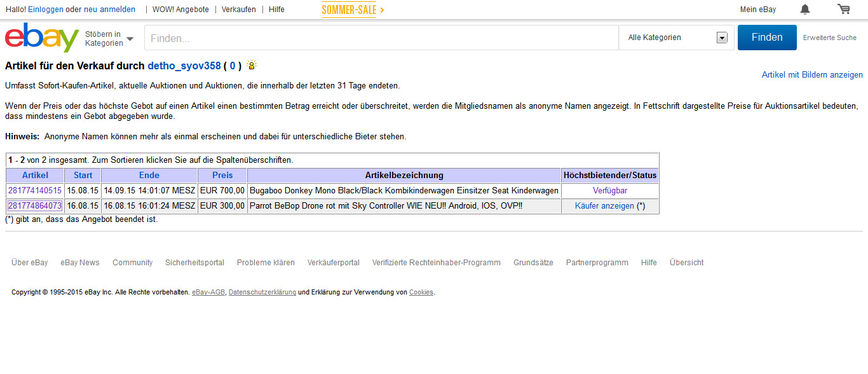The image size is (868, 374).
Task: Click Käufer anzeigen for the Parrot drone
Action: coord(604,206)
